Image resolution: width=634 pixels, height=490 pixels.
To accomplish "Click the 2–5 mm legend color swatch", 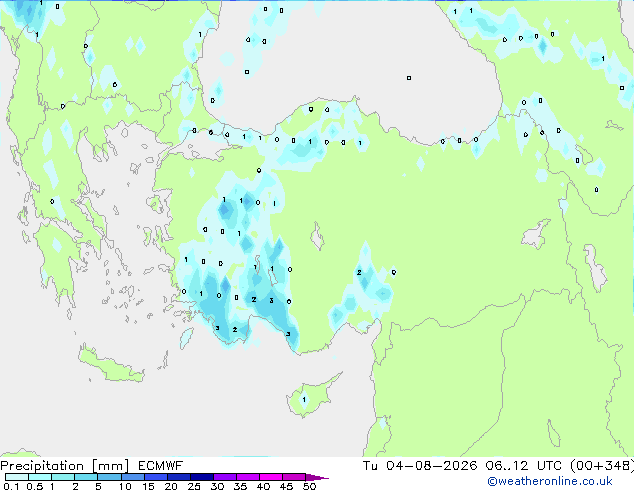I will (x=86, y=477).
